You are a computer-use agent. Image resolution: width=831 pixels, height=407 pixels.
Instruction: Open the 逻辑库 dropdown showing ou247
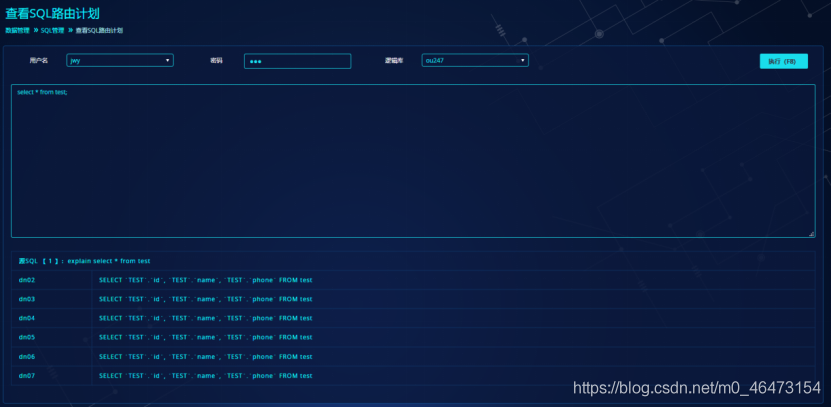[x=475, y=60]
